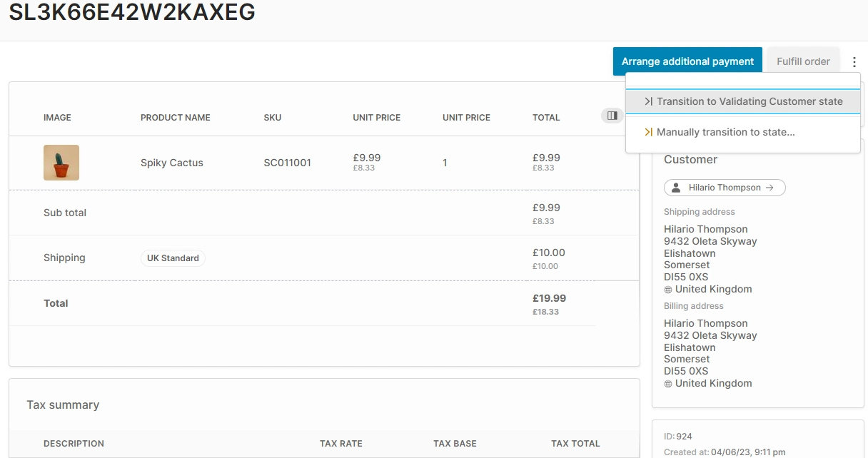Click the arrow icon in the Hilario Thompson button
The width and height of the screenshot is (868, 458).
point(771,188)
